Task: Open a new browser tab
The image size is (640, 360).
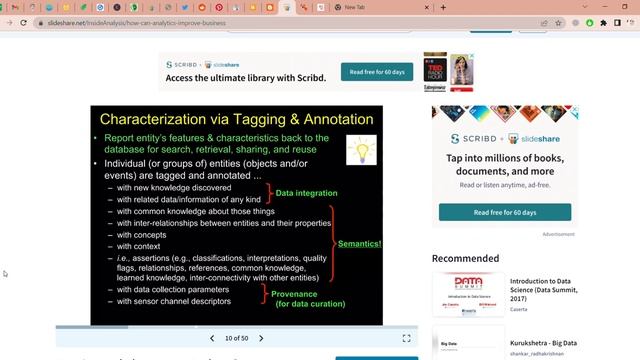Action: coord(443,7)
